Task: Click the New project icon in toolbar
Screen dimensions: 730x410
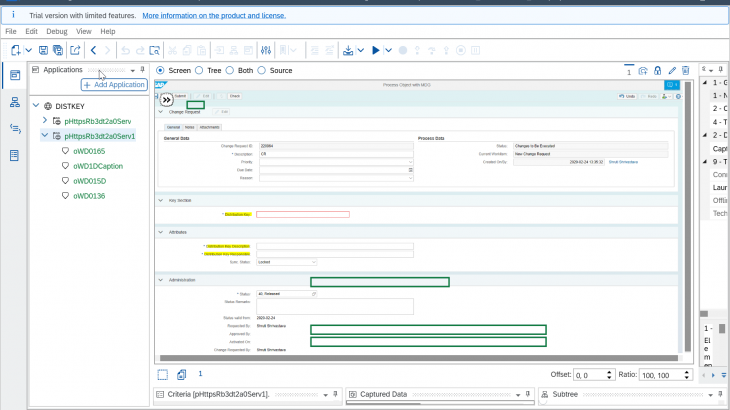Action: 15,50
